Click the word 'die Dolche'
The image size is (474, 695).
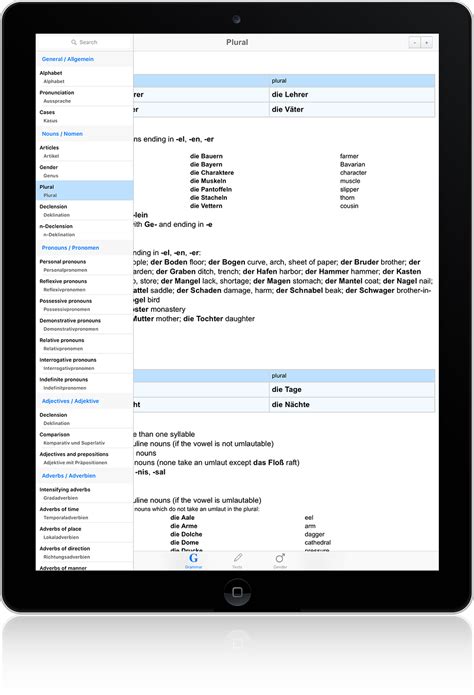186,534
